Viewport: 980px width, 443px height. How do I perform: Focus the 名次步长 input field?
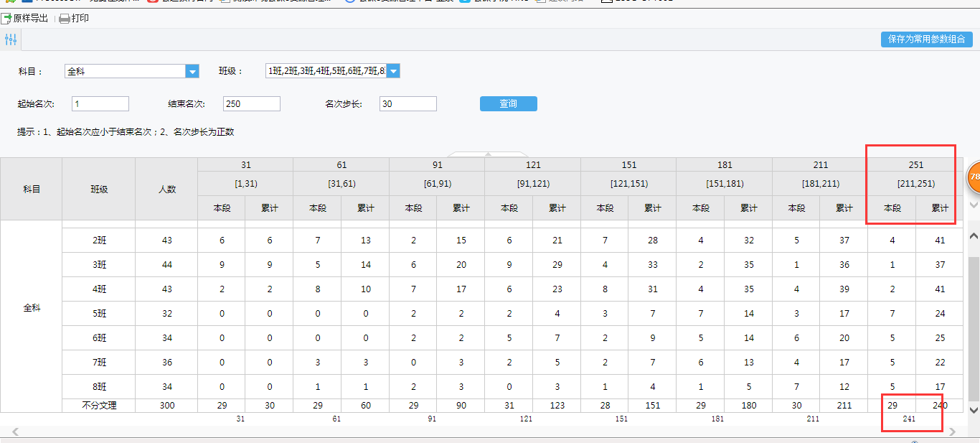pyautogui.click(x=408, y=104)
